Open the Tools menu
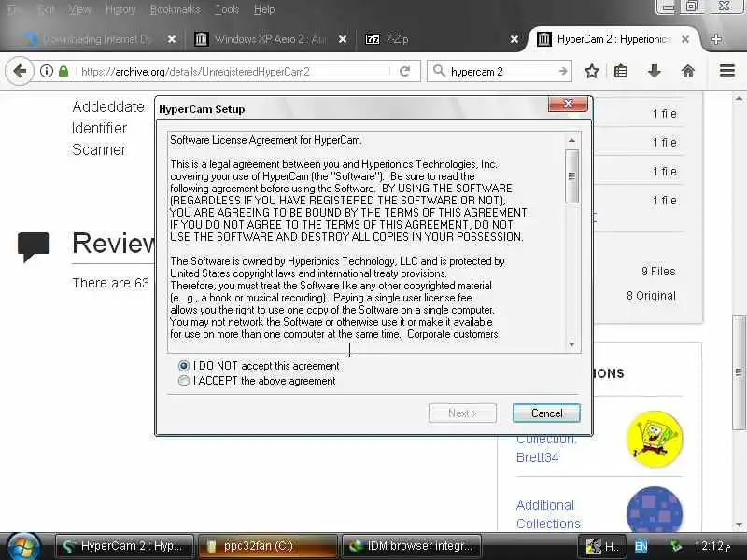 [227, 9]
